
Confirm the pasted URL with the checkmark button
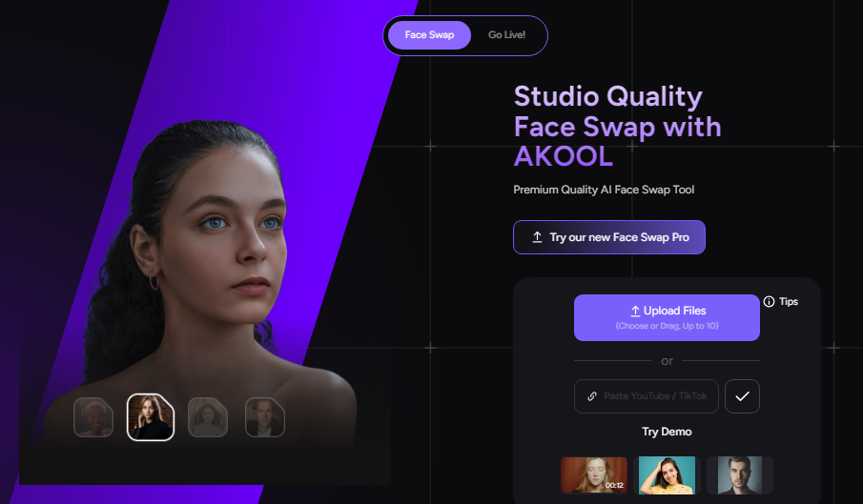click(x=742, y=396)
